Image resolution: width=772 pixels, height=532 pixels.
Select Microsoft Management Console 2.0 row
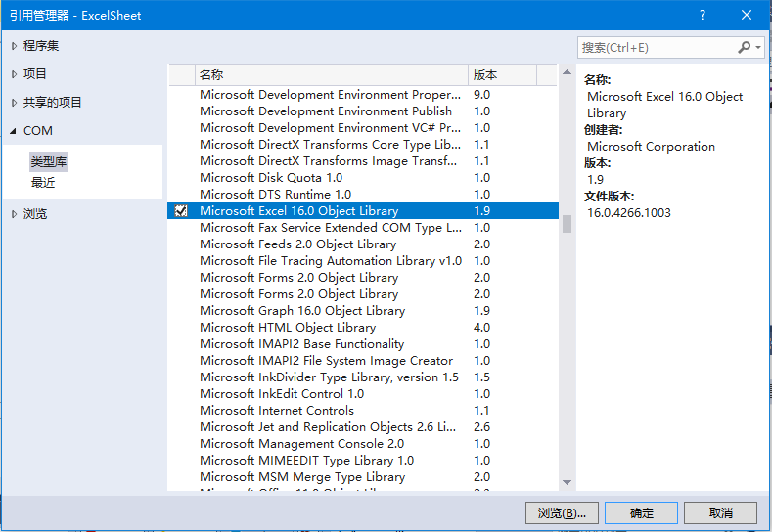[x=363, y=444]
